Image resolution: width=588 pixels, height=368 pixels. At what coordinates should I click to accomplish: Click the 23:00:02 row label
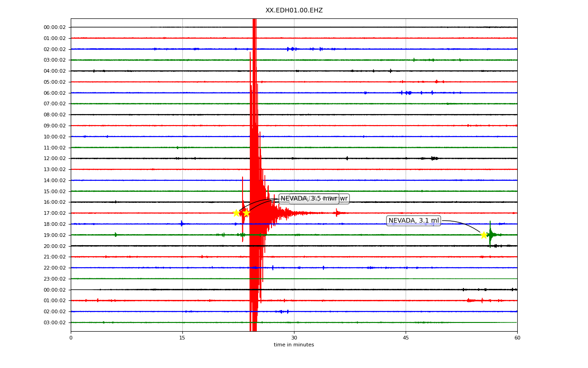click(x=55, y=279)
